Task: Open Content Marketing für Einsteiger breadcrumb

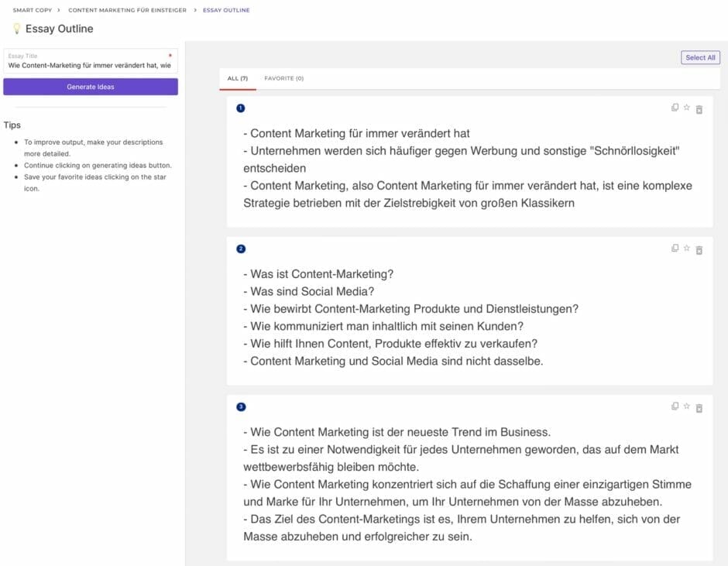Action: tap(127, 10)
